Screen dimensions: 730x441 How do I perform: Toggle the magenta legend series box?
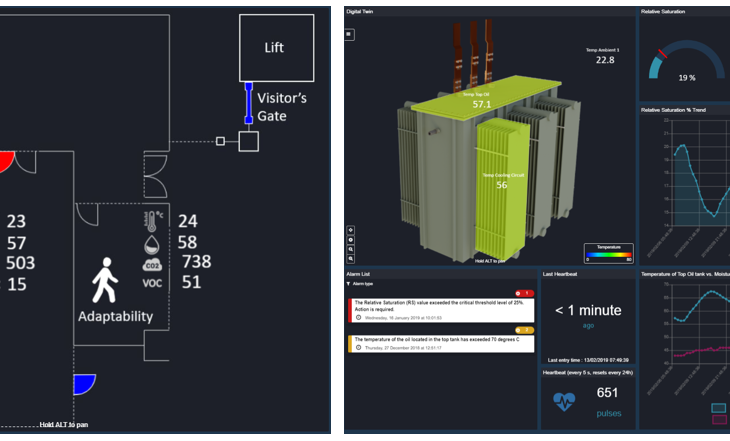tap(718, 420)
